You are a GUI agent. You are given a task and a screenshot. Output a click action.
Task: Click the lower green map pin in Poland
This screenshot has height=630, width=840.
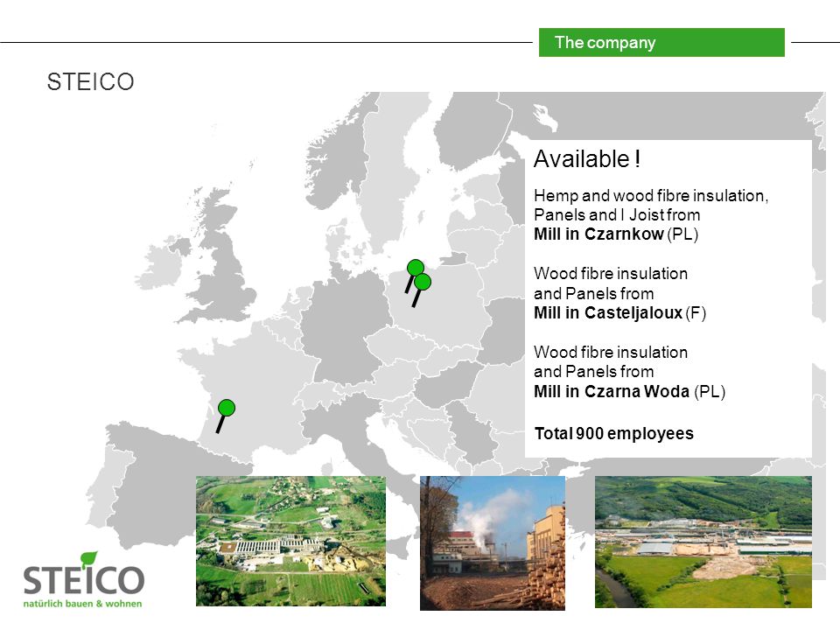pos(422,282)
